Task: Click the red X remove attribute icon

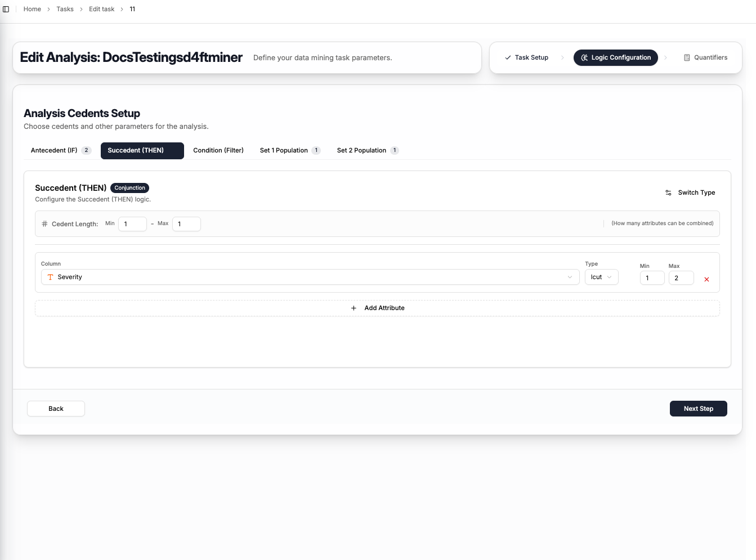Action: coord(706,279)
